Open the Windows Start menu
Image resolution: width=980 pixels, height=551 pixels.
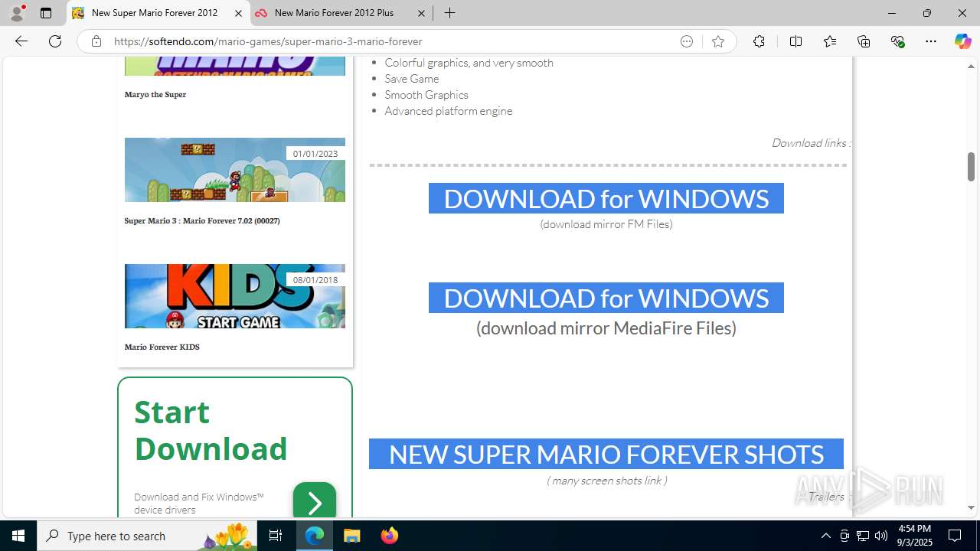18,536
